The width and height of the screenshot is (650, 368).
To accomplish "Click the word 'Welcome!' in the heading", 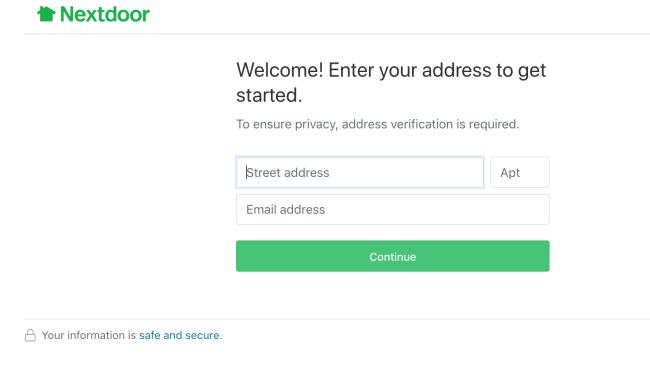I will [280, 70].
